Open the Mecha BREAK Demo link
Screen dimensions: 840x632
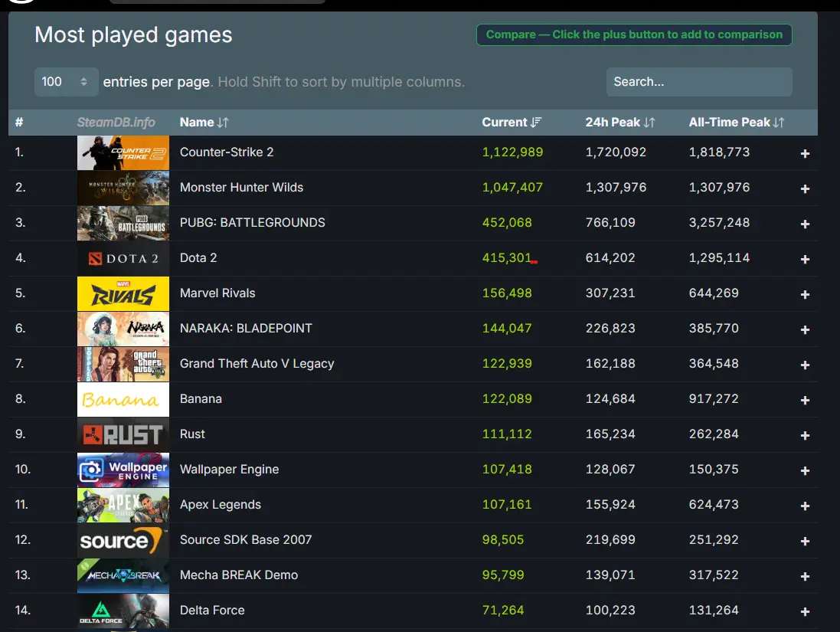tap(239, 575)
